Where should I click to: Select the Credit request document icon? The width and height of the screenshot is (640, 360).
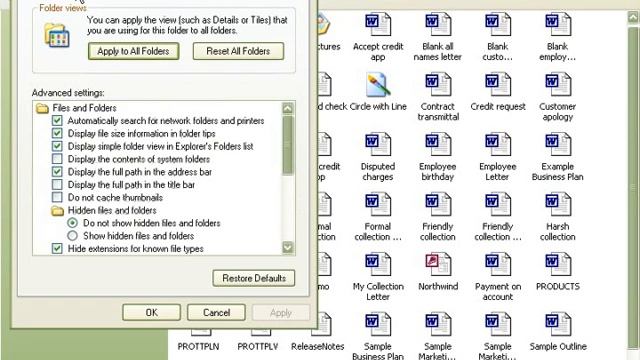tap(498, 84)
